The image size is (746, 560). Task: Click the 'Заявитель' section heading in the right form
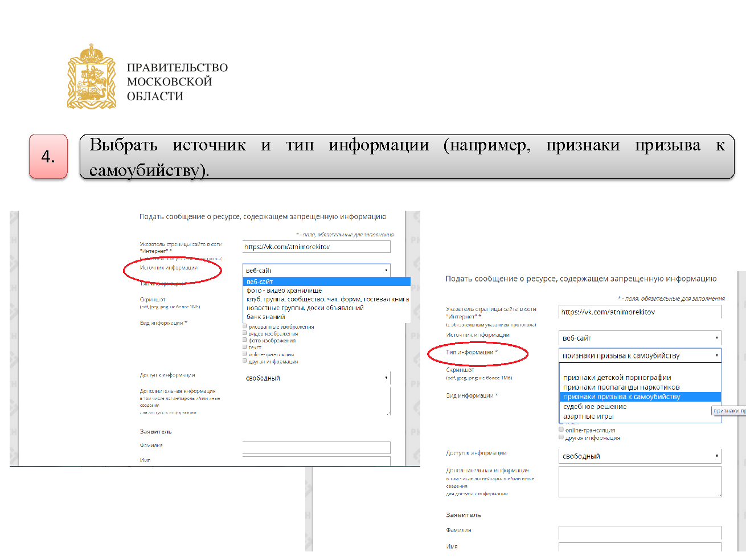coord(463,515)
